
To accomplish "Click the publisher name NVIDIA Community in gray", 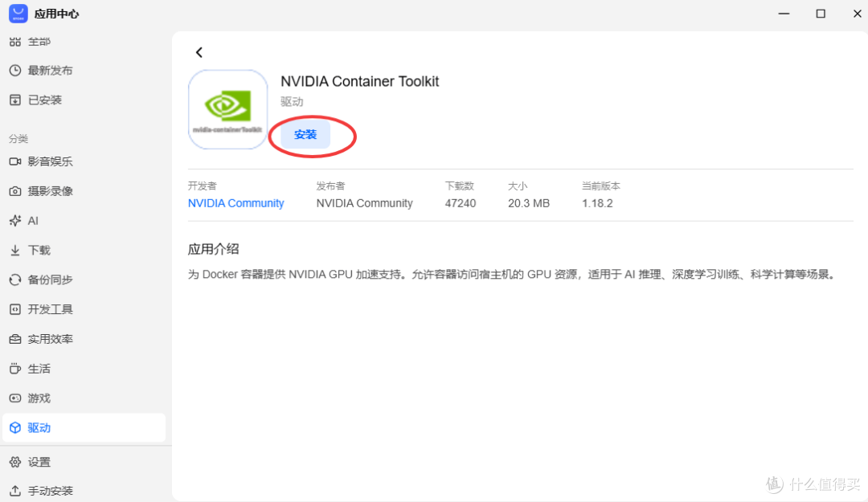I will [x=364, y=203].
